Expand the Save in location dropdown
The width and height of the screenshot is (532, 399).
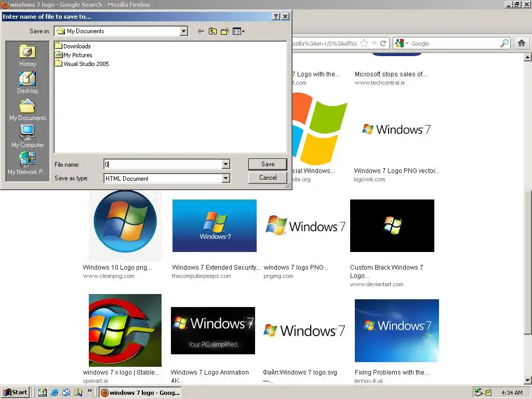(x=183, y=31)
